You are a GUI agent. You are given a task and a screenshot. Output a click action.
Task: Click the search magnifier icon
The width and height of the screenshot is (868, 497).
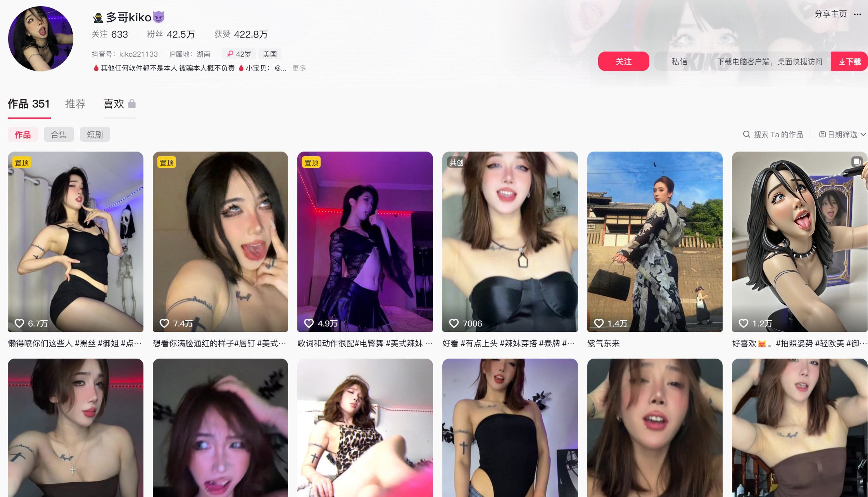[x=746, y=135]
